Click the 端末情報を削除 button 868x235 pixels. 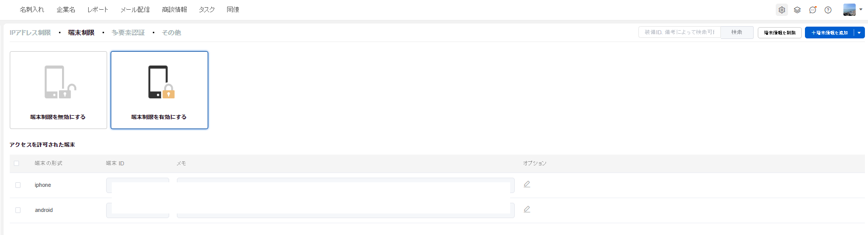coord(780,33)
